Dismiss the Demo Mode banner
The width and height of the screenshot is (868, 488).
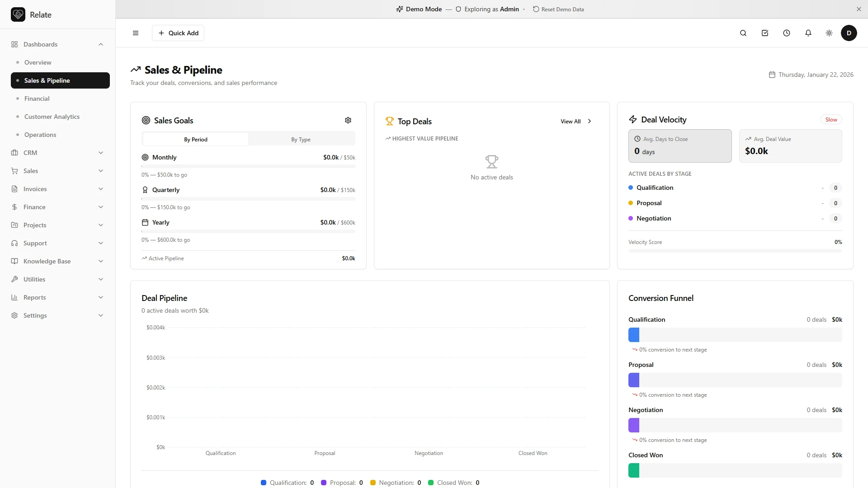coord(859,9)
